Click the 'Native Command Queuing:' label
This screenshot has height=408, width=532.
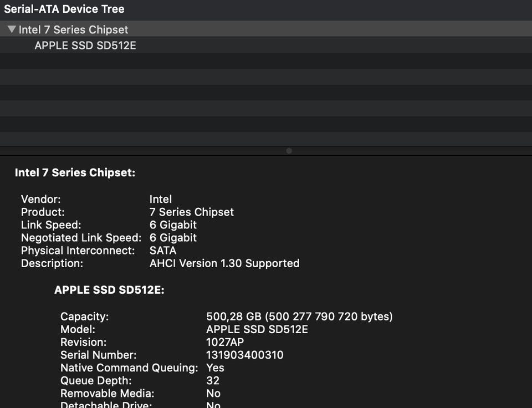tap(129, 368)
